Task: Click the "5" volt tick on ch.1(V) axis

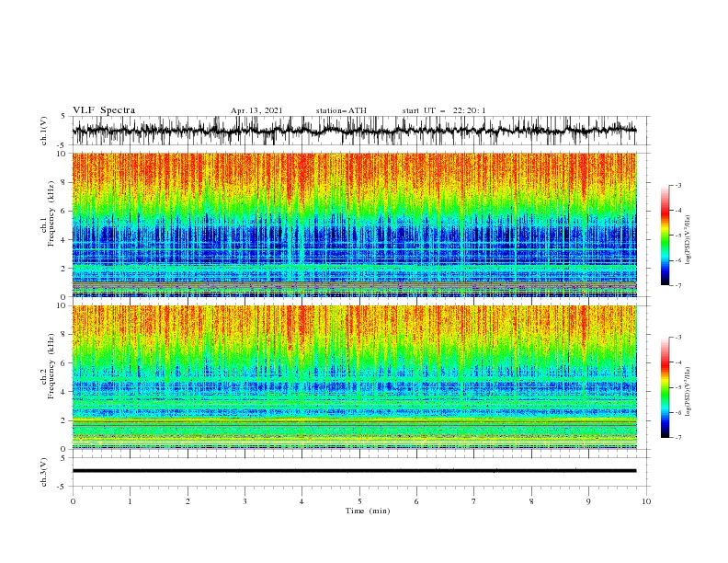Action: (x=64, y=117)
